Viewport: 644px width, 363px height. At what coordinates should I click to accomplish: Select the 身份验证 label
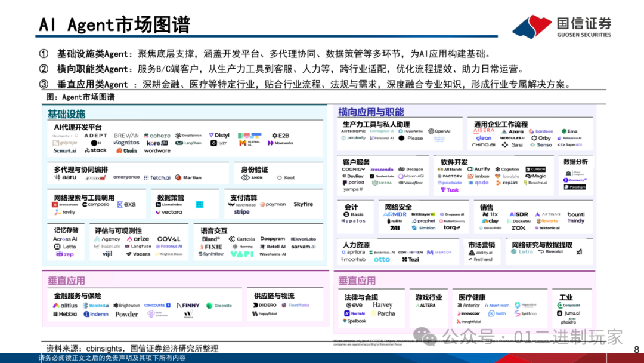(x=254, y=170)
